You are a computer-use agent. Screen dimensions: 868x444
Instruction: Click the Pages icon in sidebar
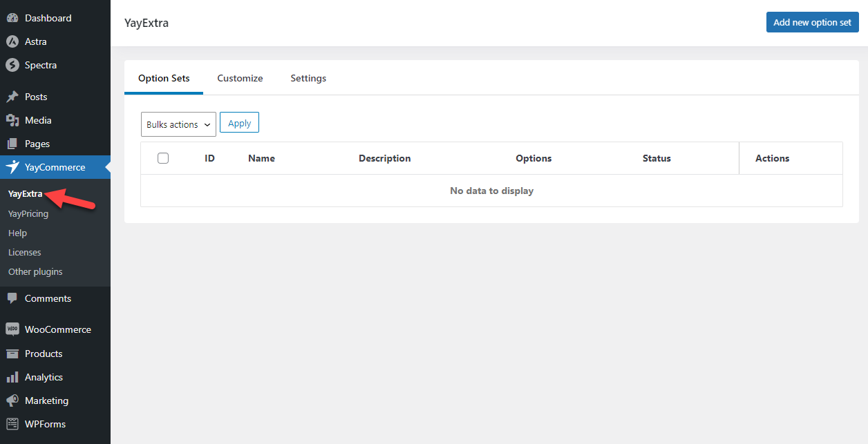pyautogui.click(x=12, y=144)
